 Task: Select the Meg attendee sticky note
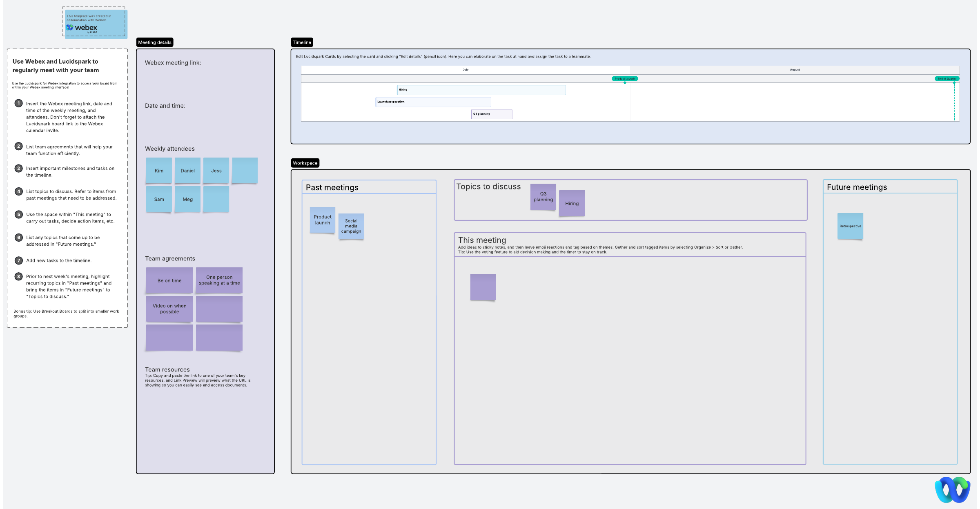[x=187, y=199]
